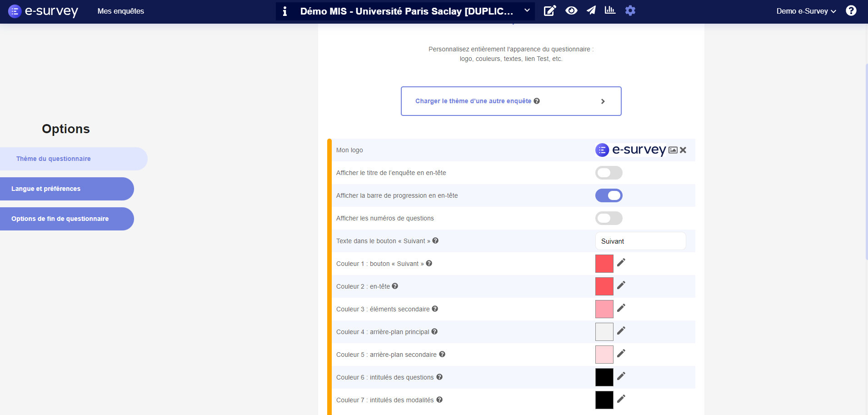Edit the questionnaire using the pencil icon
The width and height of the screenshot is (868, 415).
pos(550,10)
